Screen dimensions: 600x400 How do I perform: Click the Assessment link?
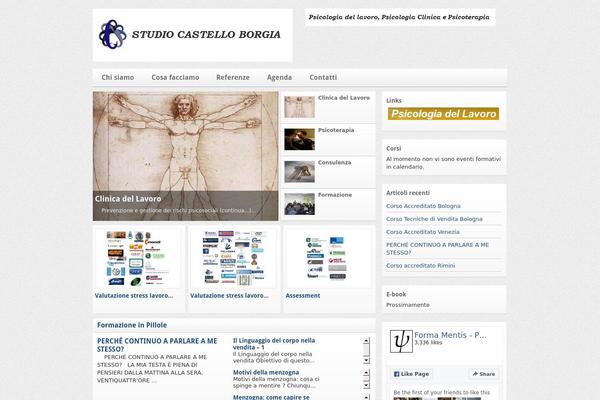[x=303, y=296]
